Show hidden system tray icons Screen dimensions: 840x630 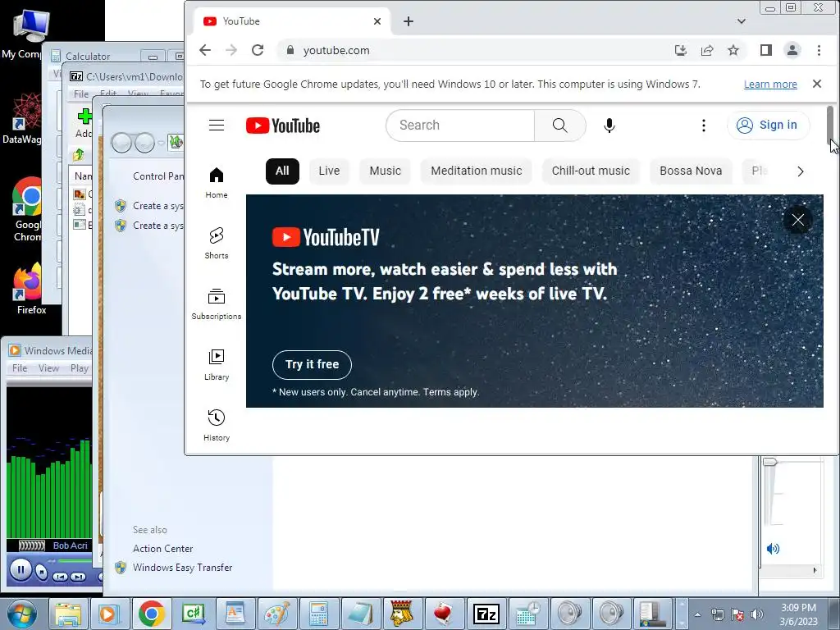pyautogui.click(x=697, y=614)
